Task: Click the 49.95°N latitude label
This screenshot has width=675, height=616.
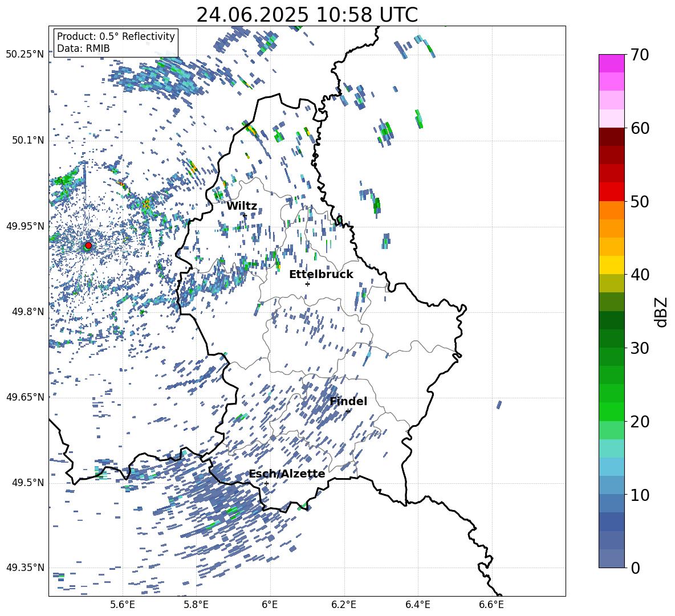Action: pos(25,226)
